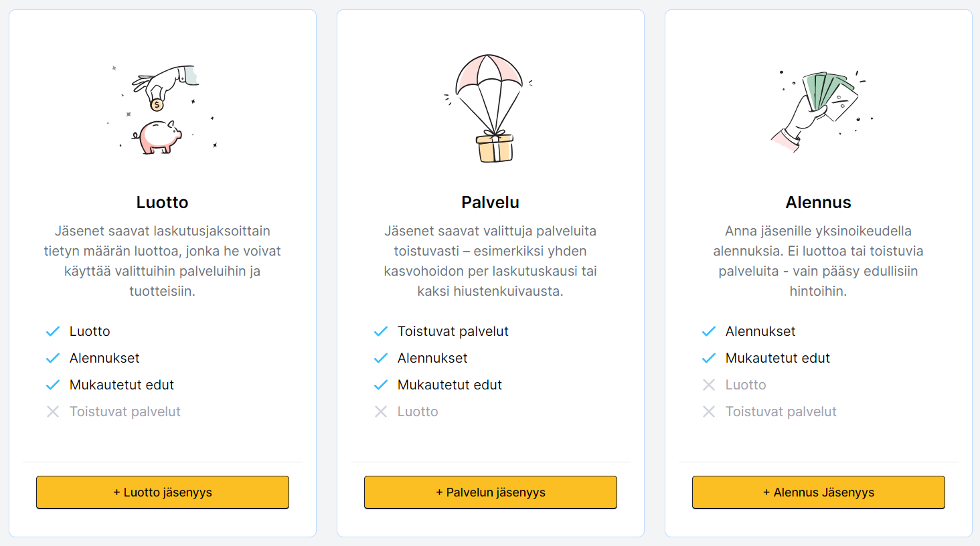This screenshot has height=546, width=980.
Task: Click Mukautetut edut text in Palvelu card
Action: pyautogui.click(x=449, y=385)
